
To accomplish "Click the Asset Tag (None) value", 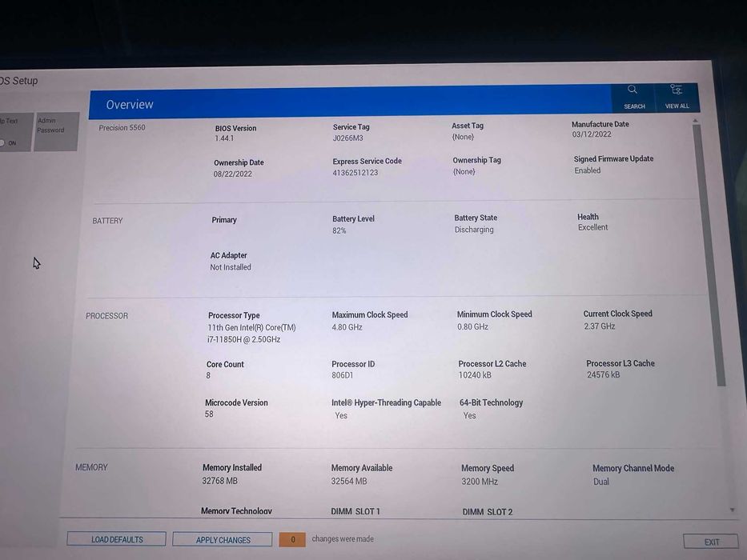I will click(x=463, y=137).
